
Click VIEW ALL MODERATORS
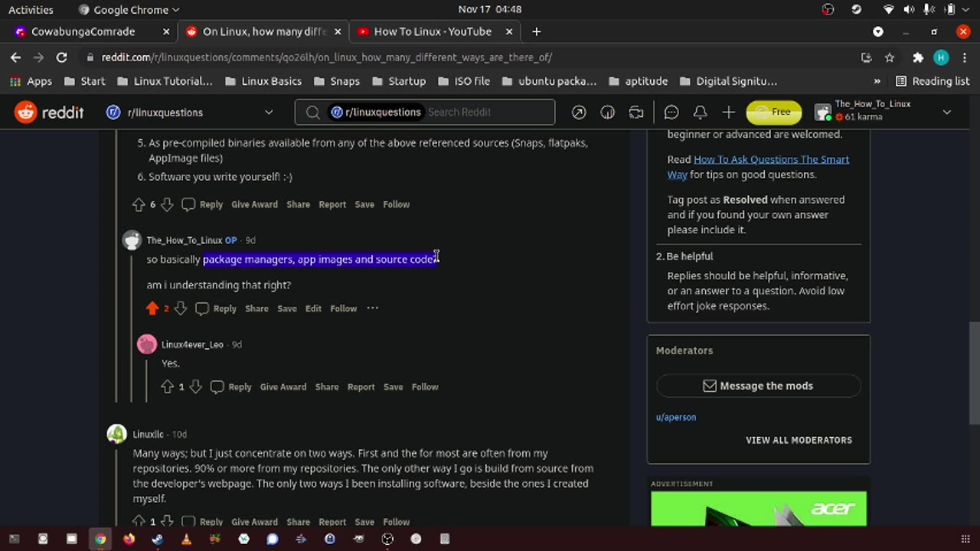coord(799,440)
